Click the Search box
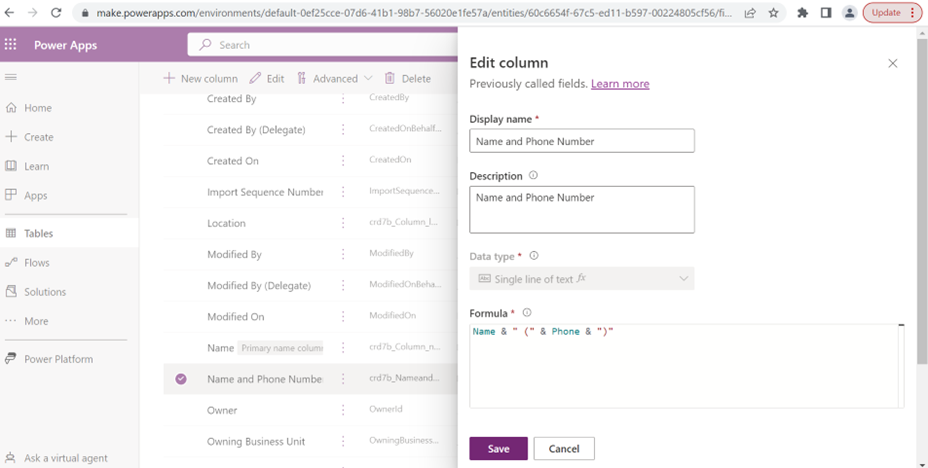The image size is (928, 468). [323, 45]
